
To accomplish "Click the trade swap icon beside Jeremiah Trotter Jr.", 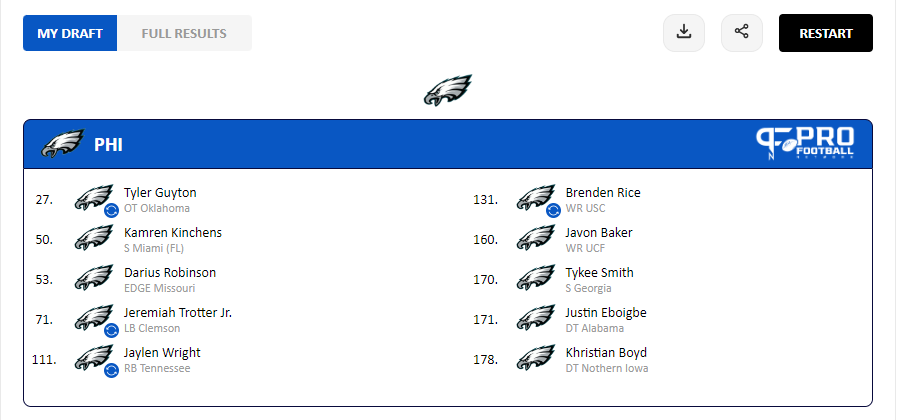I will coord(112,330).
